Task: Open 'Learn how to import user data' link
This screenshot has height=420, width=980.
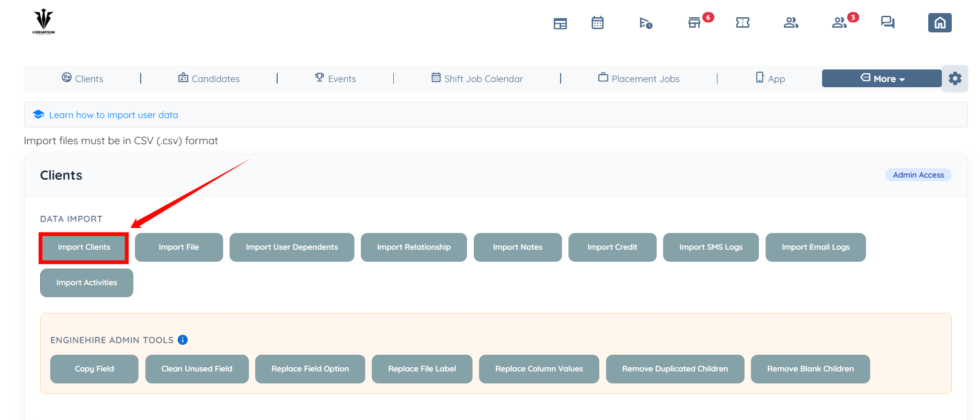Action: click(113, 115)
